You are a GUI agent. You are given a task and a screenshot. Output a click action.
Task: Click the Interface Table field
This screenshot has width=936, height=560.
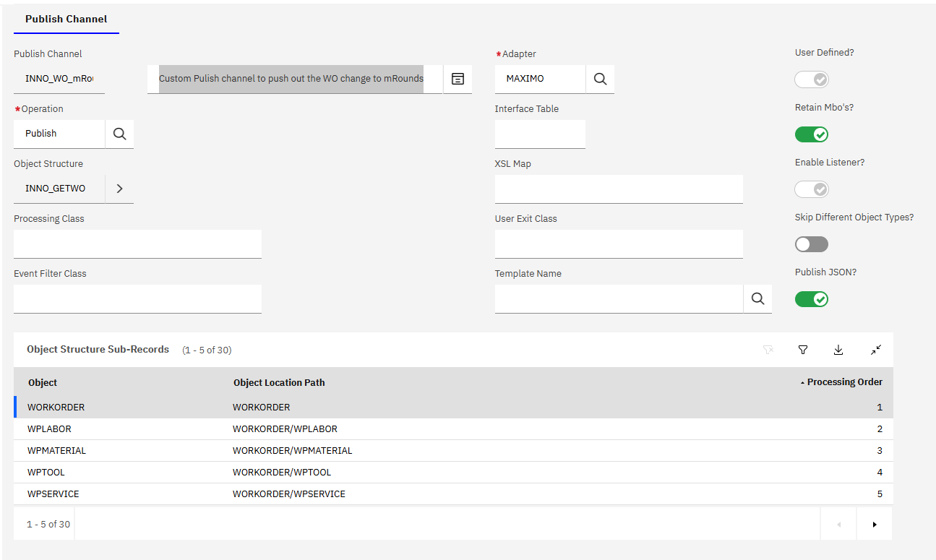(540, 134)
